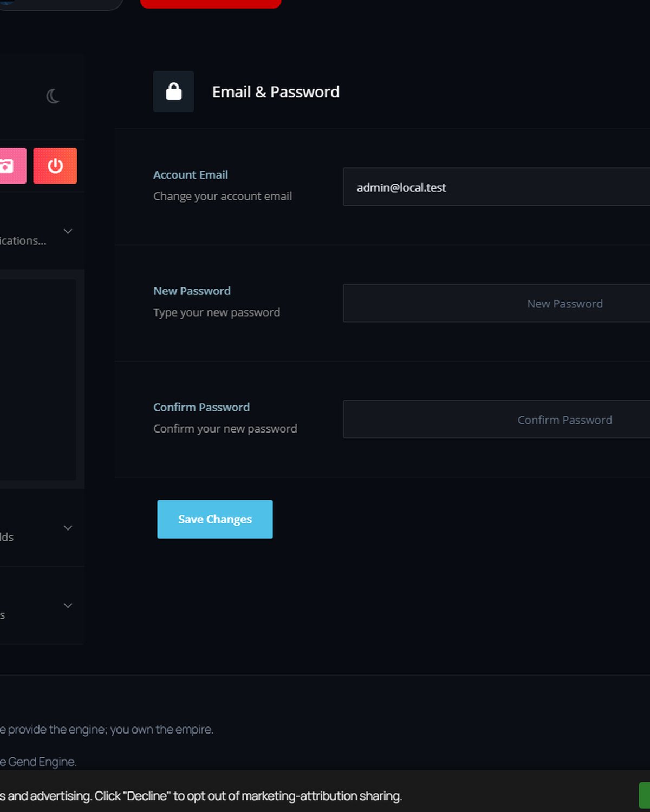Toggle dark mode with the moon icon
Image resolution: width=650 pixels, height=812 pixels.
53,96
